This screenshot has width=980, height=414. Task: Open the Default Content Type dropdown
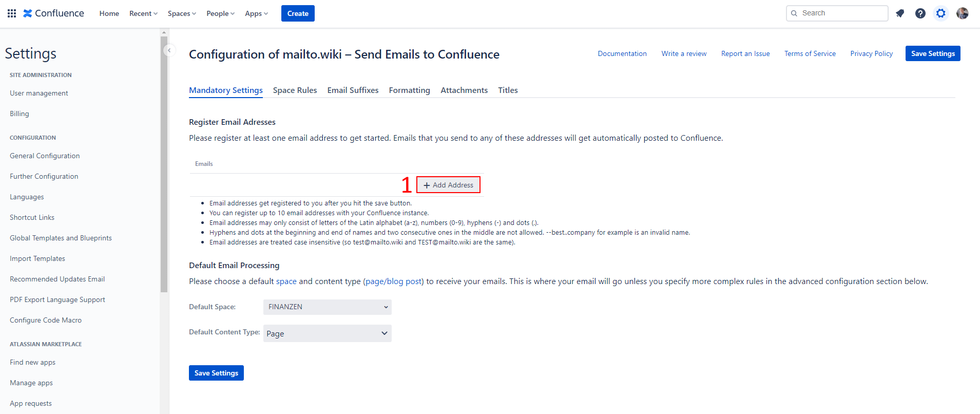pos(328,333)
